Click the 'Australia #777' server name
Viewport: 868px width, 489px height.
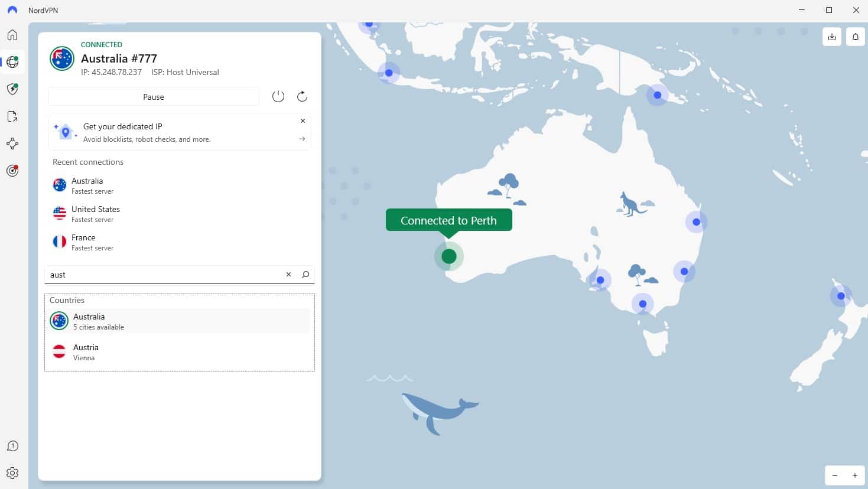click(x=119, y=58)
